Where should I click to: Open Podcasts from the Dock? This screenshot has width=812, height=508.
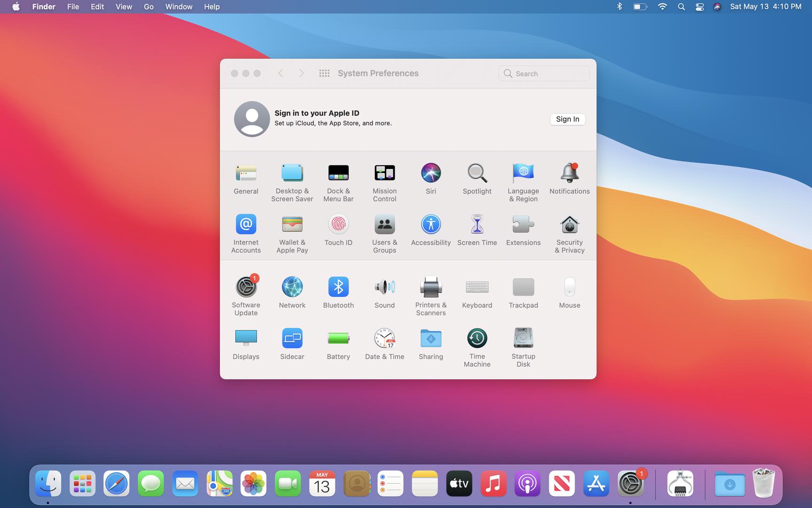point(527,484)
